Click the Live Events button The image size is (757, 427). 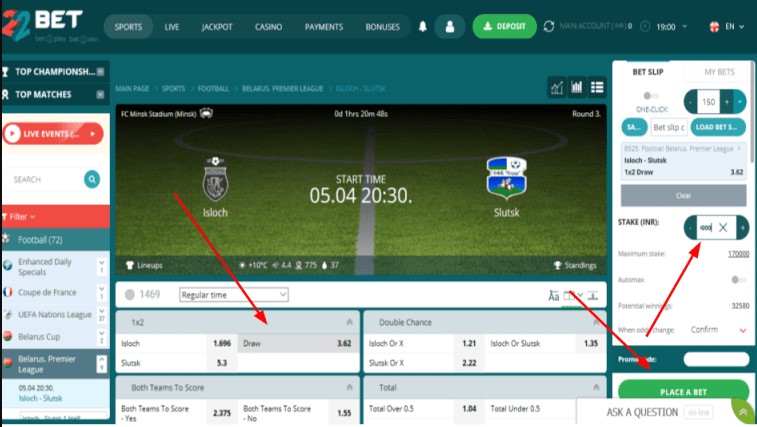(53, 134)
